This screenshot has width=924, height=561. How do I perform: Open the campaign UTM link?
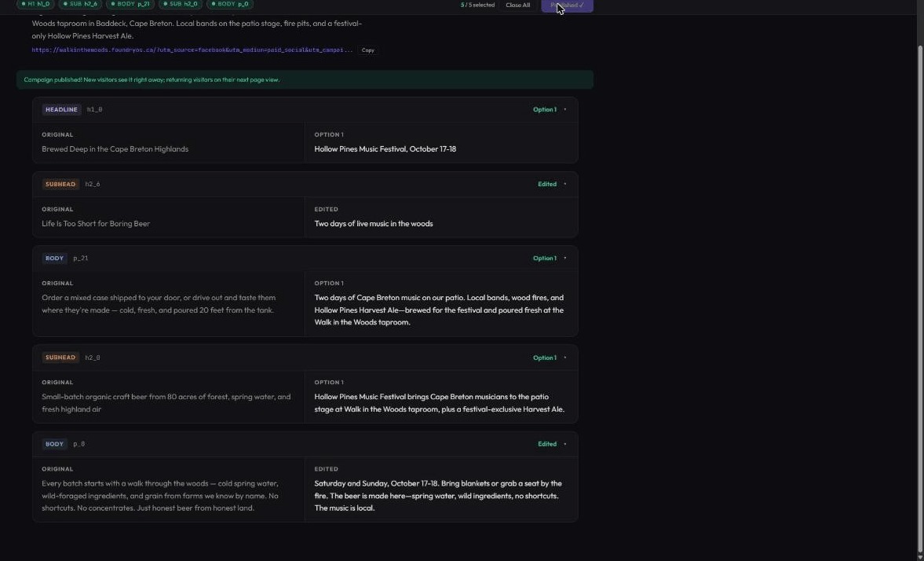click(192, 50)
